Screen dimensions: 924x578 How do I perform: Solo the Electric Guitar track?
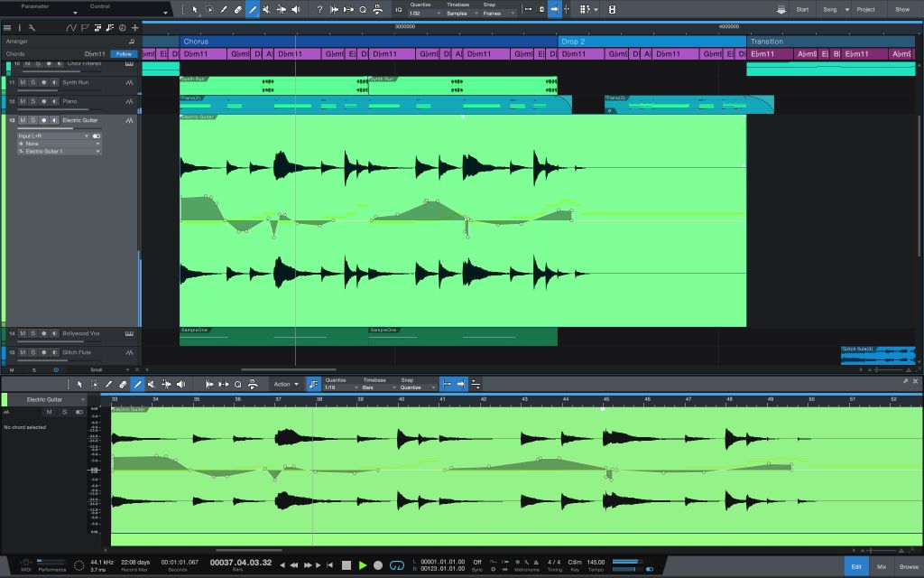point(32,119)
